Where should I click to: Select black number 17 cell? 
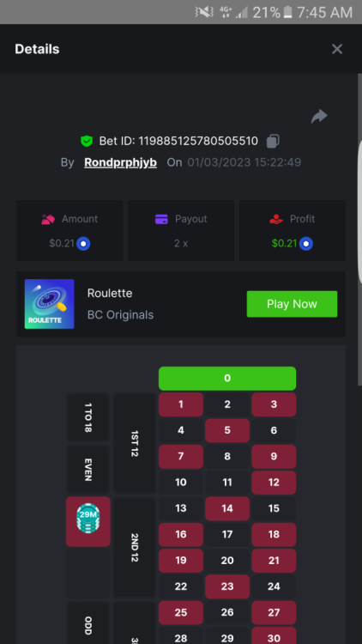[227, 534]
